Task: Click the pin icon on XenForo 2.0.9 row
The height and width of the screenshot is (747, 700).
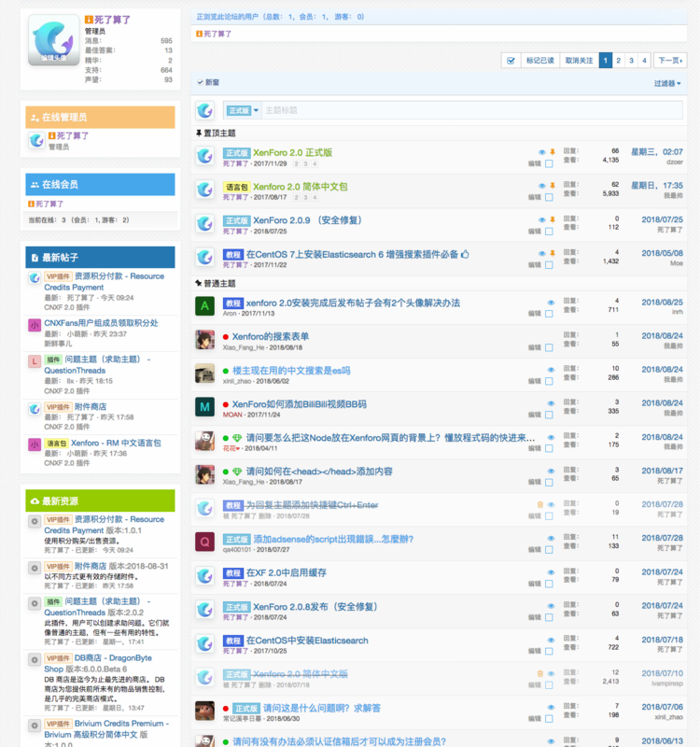Action: [553, 219]
